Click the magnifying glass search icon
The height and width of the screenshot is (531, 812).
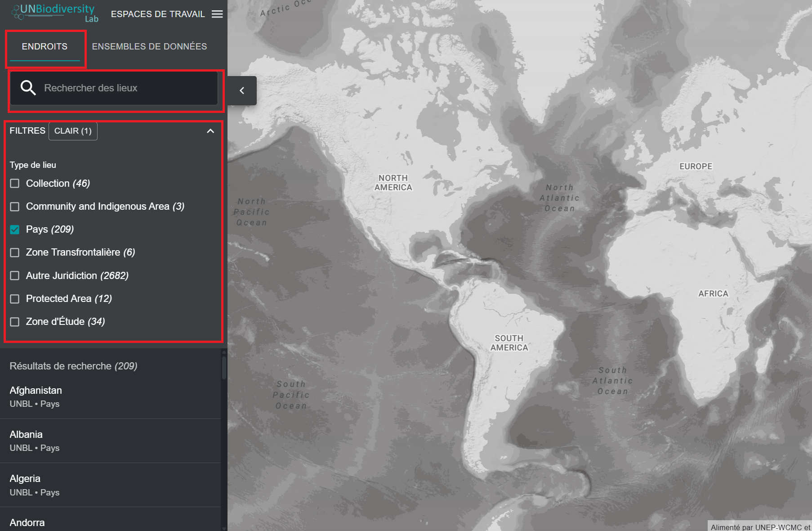(x=28, y=88)
